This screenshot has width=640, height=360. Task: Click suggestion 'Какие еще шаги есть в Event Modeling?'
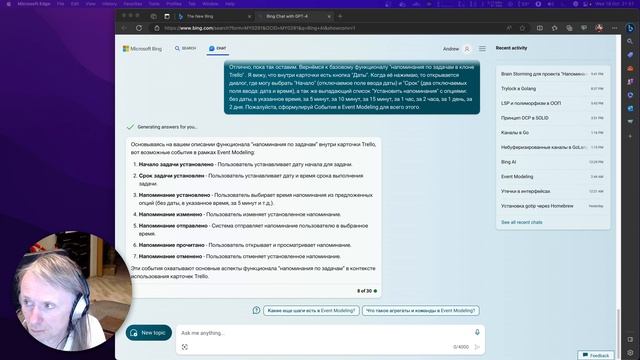point(311,311)
